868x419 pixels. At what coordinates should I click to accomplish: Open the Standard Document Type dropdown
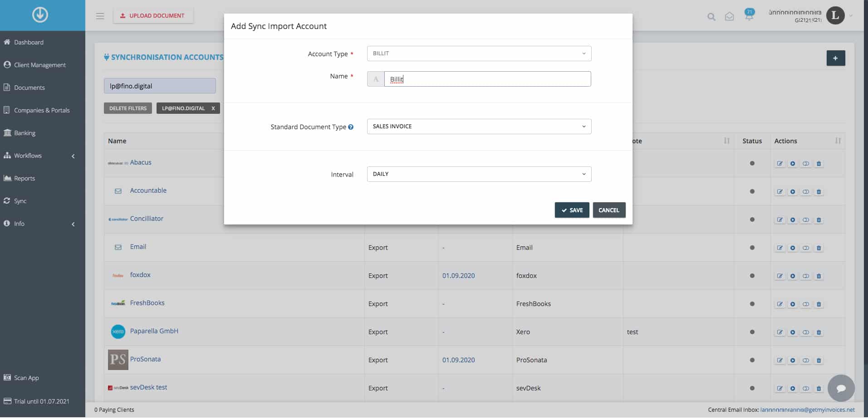point(479,127)
